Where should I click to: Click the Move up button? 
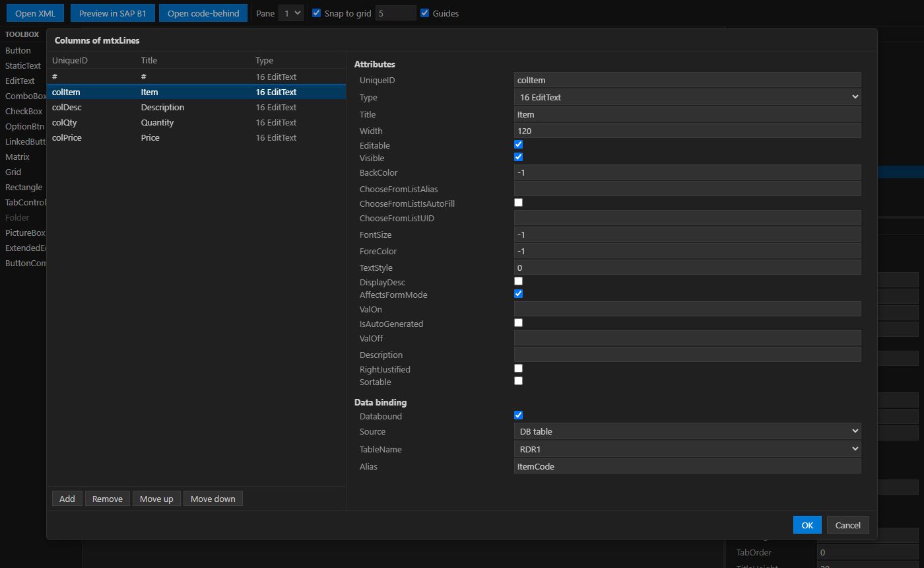click(156, 499)
